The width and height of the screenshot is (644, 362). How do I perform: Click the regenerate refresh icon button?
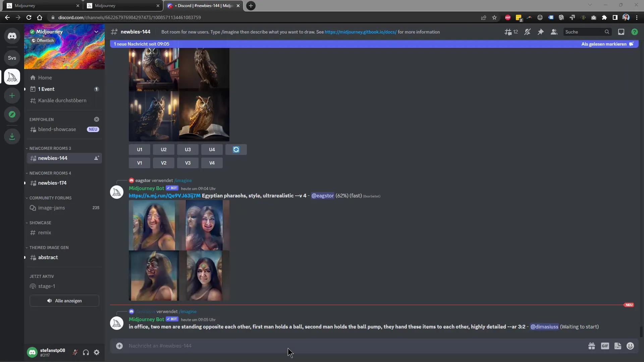[x=236, y=149]
